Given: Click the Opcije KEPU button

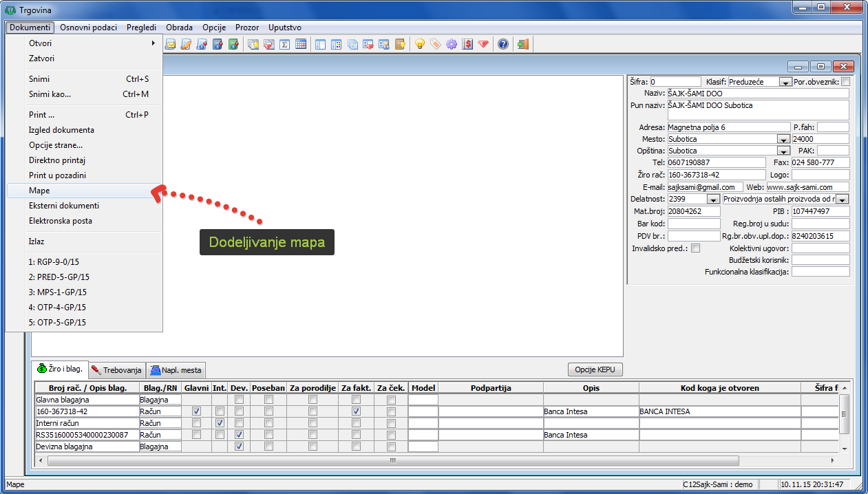Looking at the screenshot, I should coord(595,369).
